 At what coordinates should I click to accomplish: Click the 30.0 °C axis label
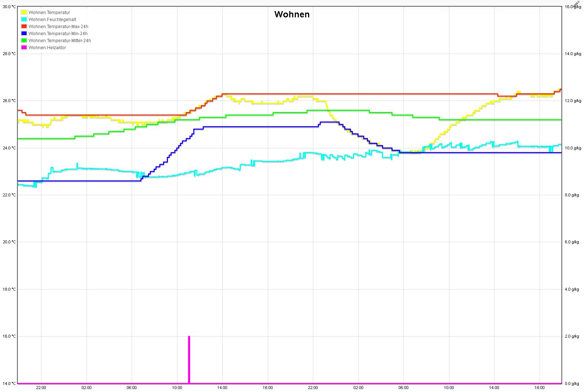9,7
